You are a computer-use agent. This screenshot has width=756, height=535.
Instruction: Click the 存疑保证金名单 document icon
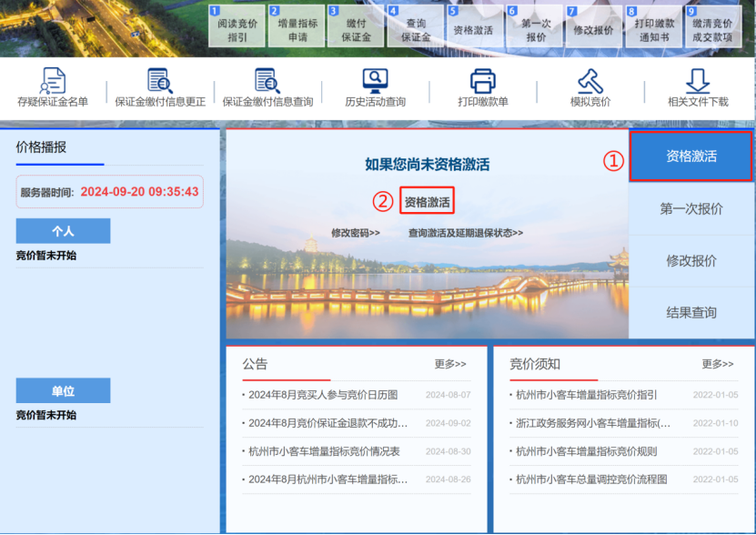(53, 81)
